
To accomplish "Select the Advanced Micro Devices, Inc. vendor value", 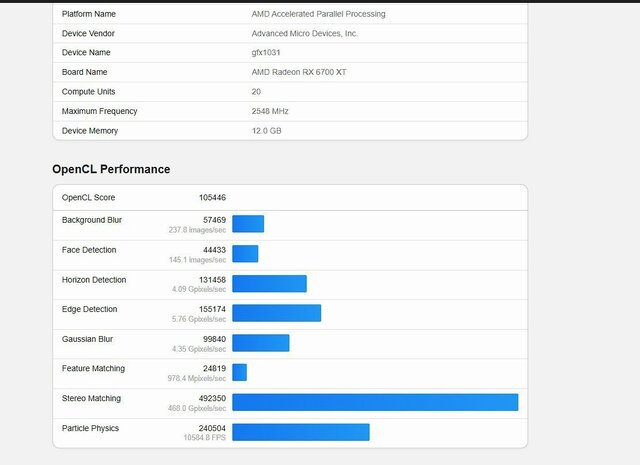I will coord(305,33).
